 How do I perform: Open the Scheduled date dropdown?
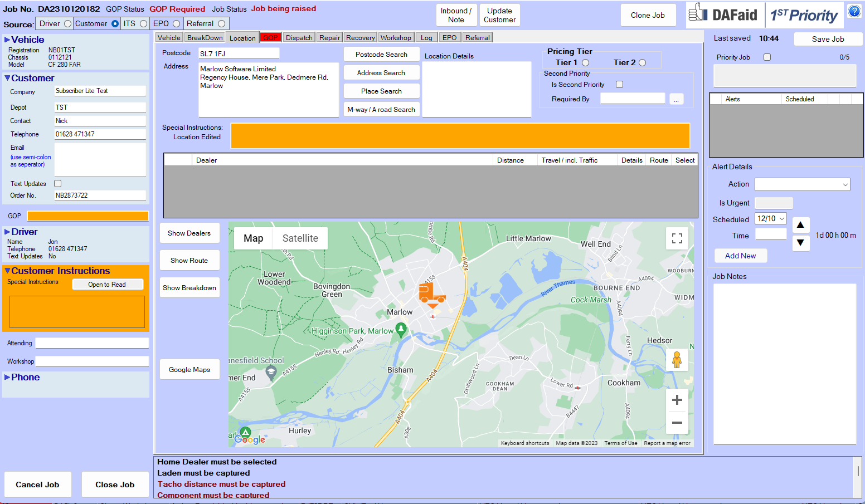pyautogui.click(x=781, y=219)
